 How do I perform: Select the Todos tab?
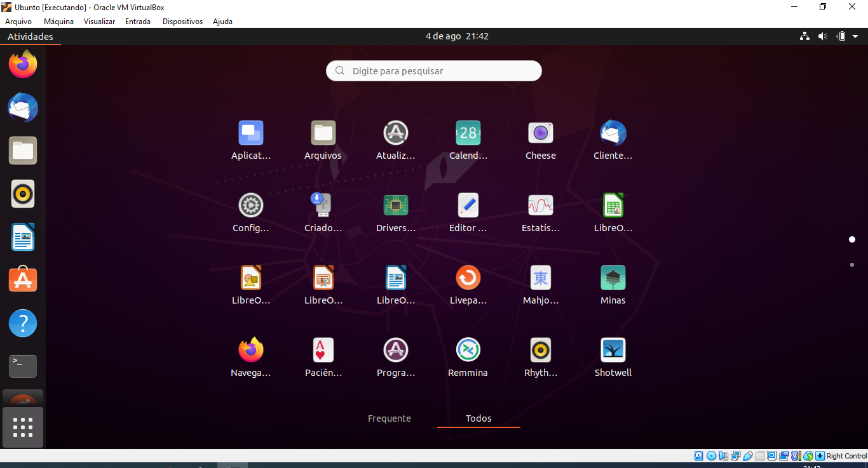[478, 418]
